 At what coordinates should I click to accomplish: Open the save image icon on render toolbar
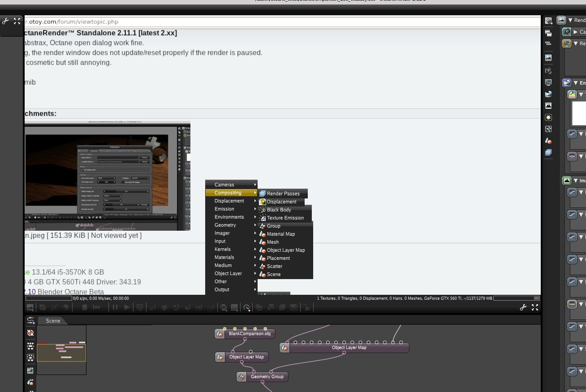pyautogui.click(x=30, y=307)
